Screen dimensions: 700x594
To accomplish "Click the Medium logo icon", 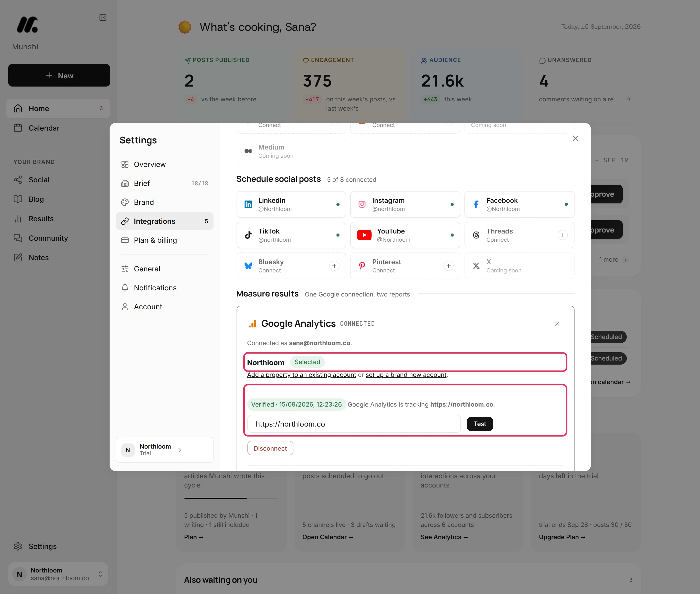I will tap(248, 151).
